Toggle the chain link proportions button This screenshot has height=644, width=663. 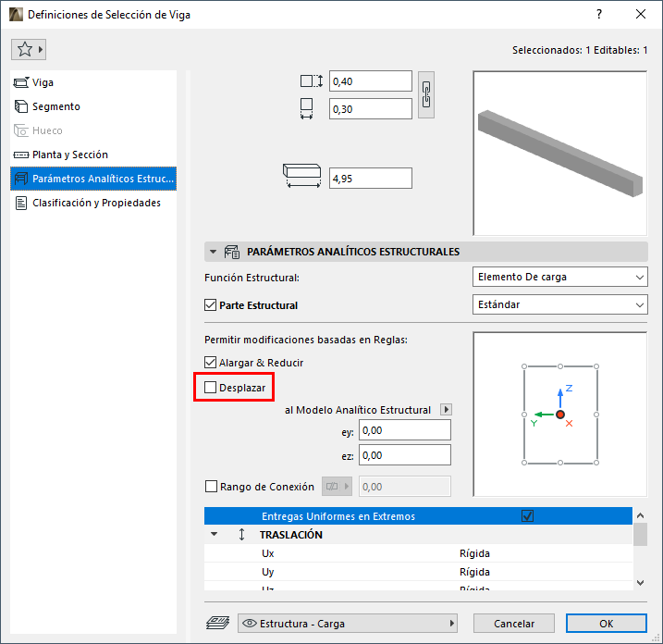point(426,94)
